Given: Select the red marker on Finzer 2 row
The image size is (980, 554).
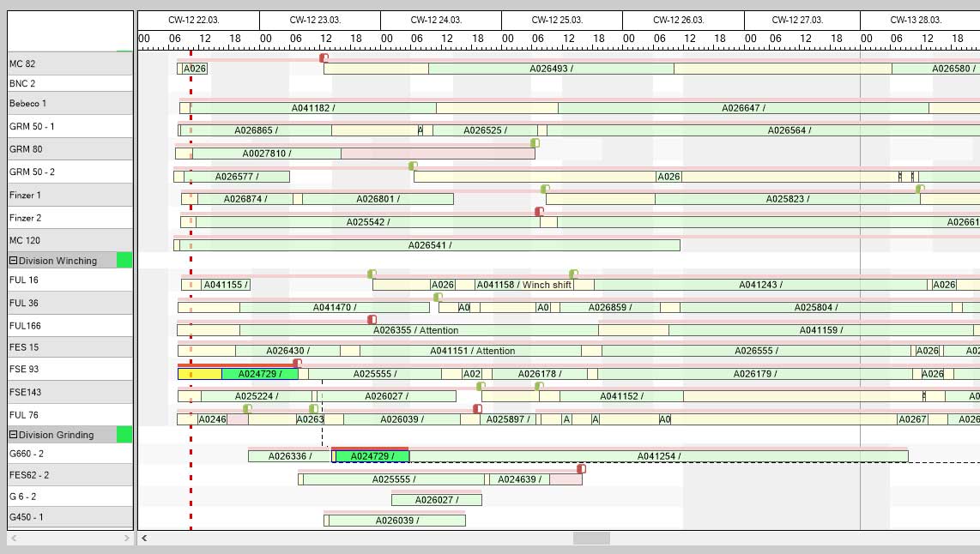Looking at the screenshot, I should click(x=539, y=211).
